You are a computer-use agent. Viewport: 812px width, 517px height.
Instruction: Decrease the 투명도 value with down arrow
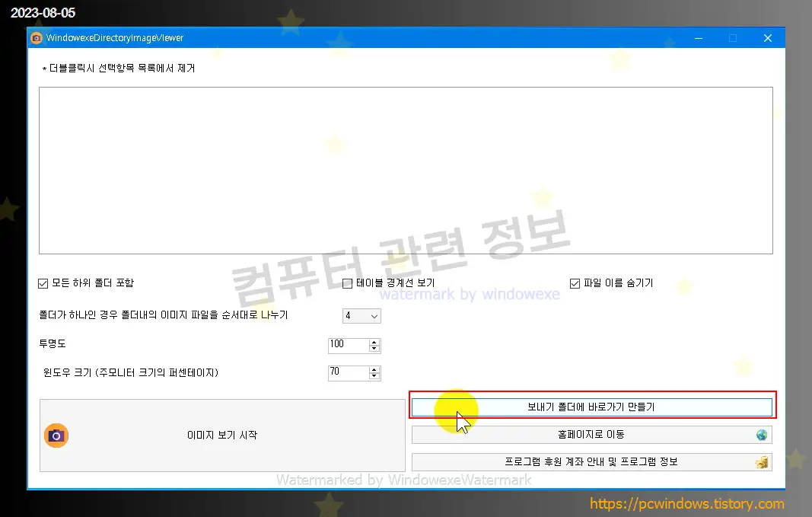[374, 349]
